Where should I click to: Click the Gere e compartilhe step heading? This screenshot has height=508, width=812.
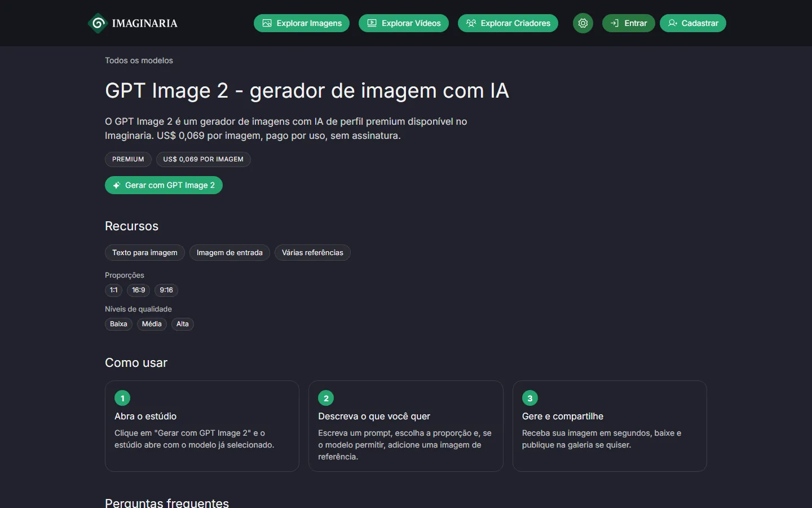[x=563, y=416]
